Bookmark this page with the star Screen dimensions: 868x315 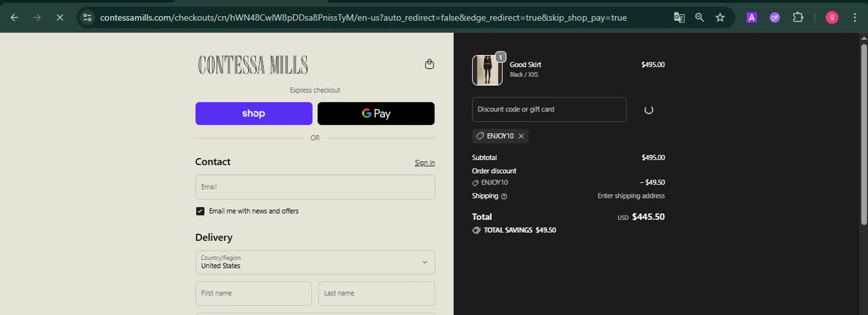[720, 17]
